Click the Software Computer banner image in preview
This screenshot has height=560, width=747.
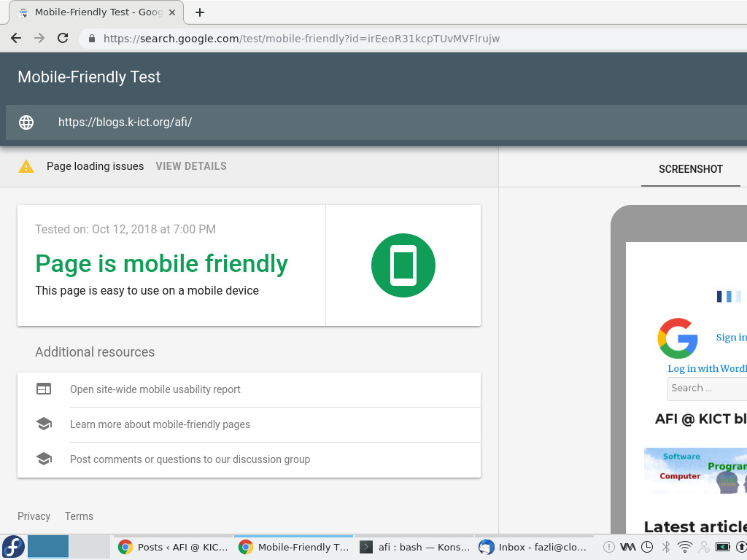pos(695,470)
